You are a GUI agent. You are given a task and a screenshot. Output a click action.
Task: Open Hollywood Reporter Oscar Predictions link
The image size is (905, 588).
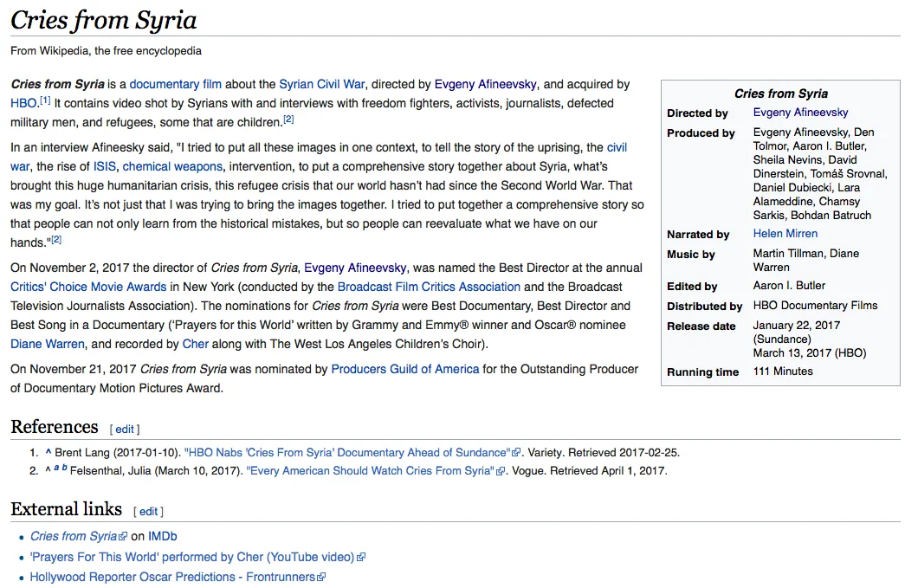pos(172,577)
